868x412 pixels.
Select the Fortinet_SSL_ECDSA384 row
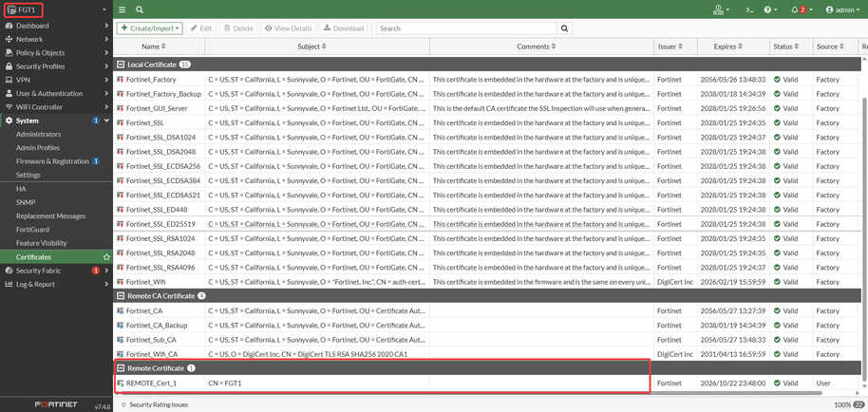[x=487, y=180]
